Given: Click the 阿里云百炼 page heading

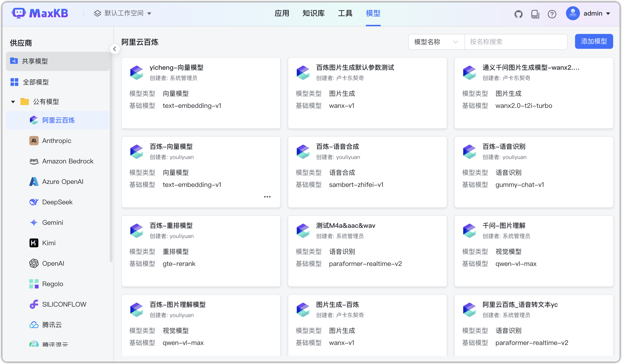Looking at the screenshot, I should coord(140,42).
